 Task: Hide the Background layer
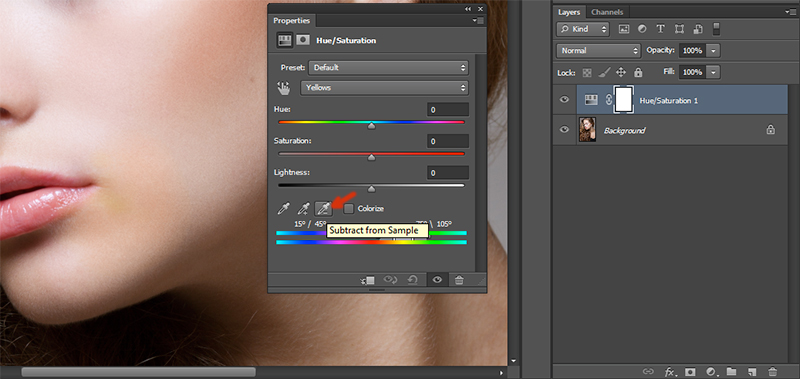click(x=564, y=130)
